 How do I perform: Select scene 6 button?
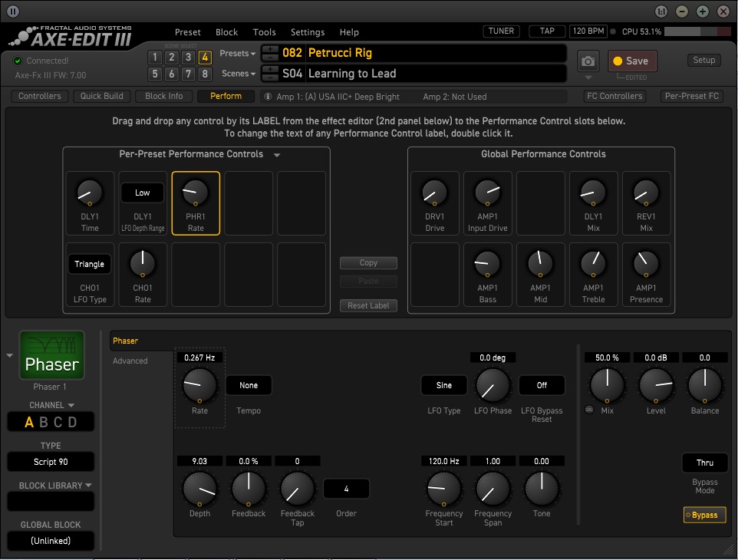pyautogui.click(x=172, y=74)
